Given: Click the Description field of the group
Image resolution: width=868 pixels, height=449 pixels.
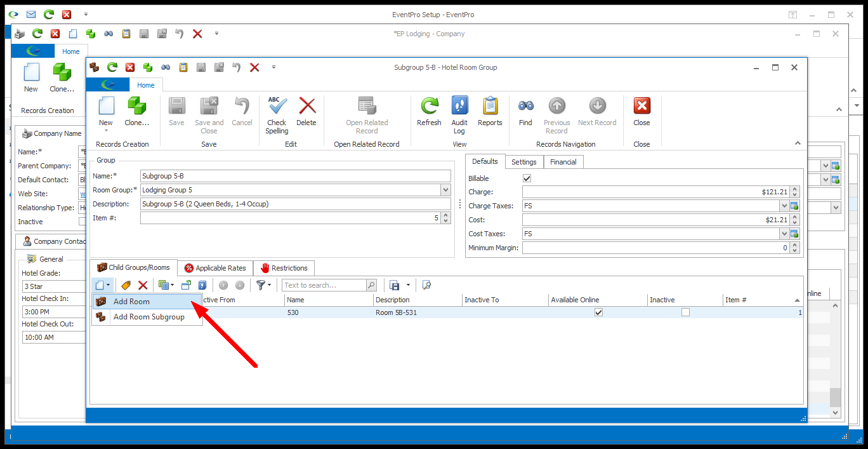Looking at the screenshot, I should (296, 204).
